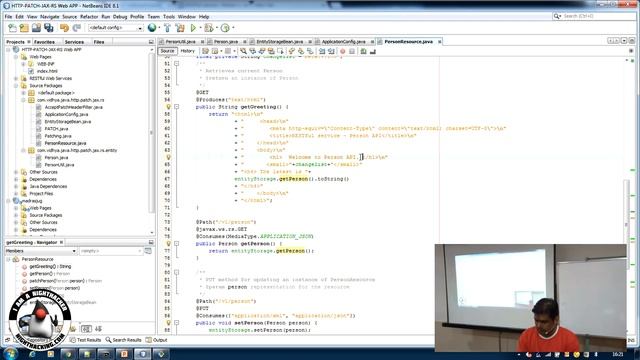Open the default config dropdown
This screenshot has width=640, height=360.
[x=116, y=28]
